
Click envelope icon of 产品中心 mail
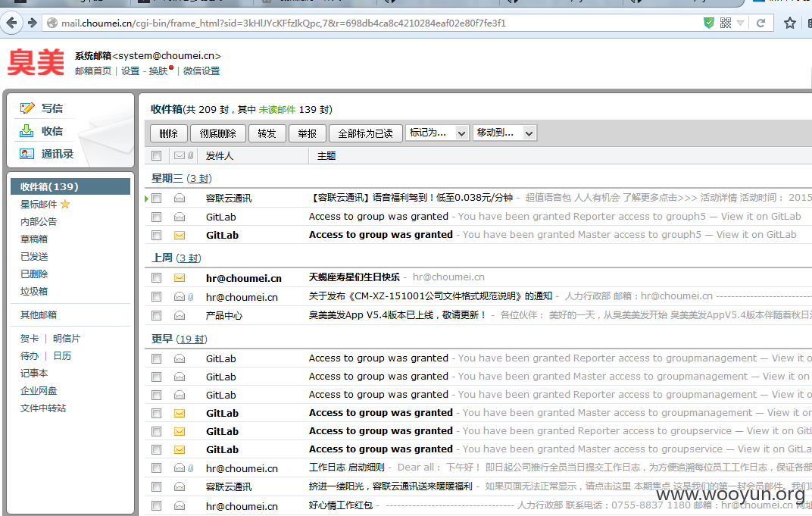[180, 315]
